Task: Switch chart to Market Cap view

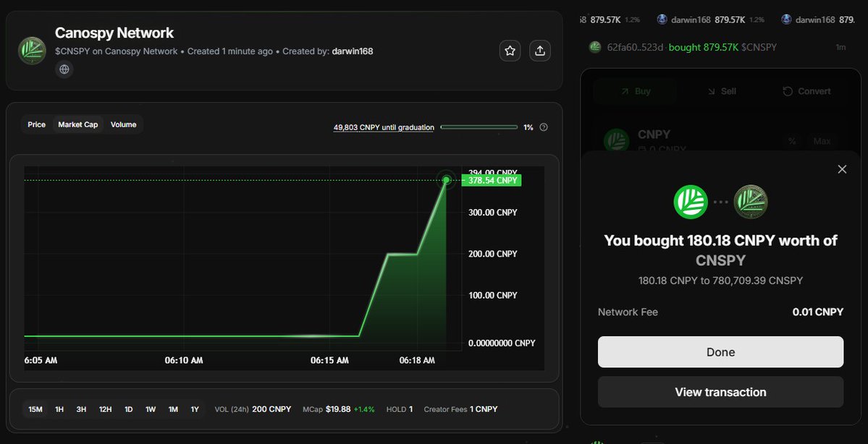Action: 77,124
